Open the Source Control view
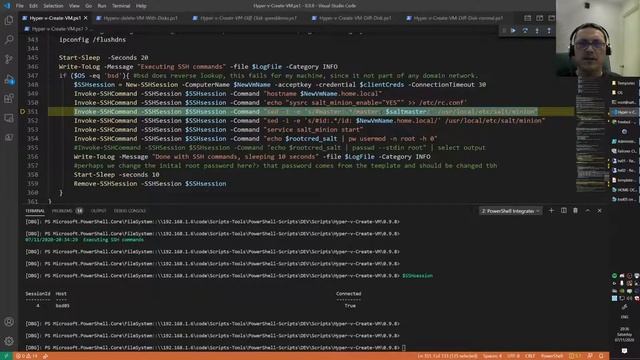Screen dimensions: 640x360 (9, 59)
